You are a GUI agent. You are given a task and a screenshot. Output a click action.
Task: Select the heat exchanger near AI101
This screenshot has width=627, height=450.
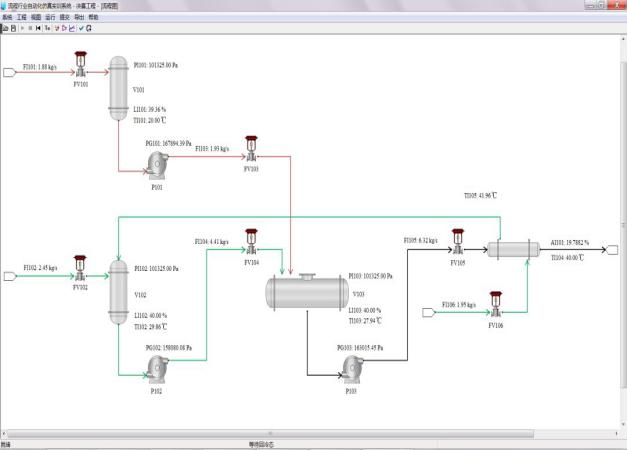513,250
